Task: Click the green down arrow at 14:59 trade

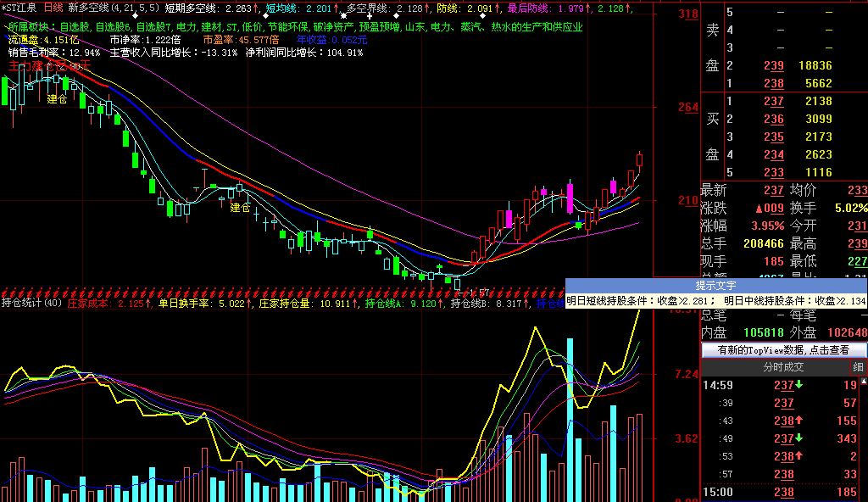Action: point(799,386)
